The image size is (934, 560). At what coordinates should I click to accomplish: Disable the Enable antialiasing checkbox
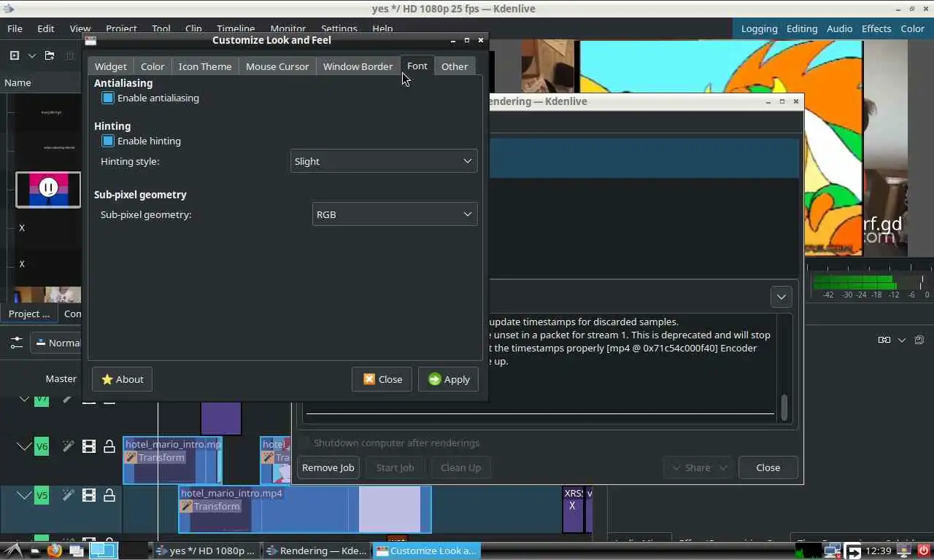pos(108,98)
